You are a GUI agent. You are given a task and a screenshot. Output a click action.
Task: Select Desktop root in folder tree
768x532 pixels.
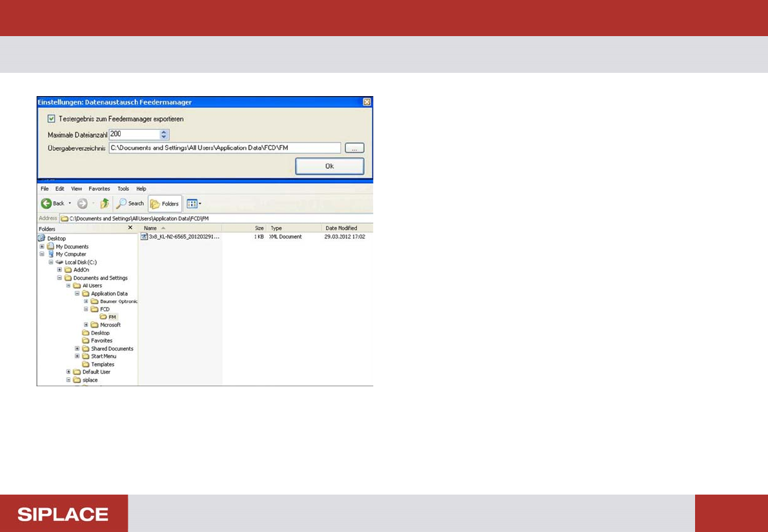56,239
